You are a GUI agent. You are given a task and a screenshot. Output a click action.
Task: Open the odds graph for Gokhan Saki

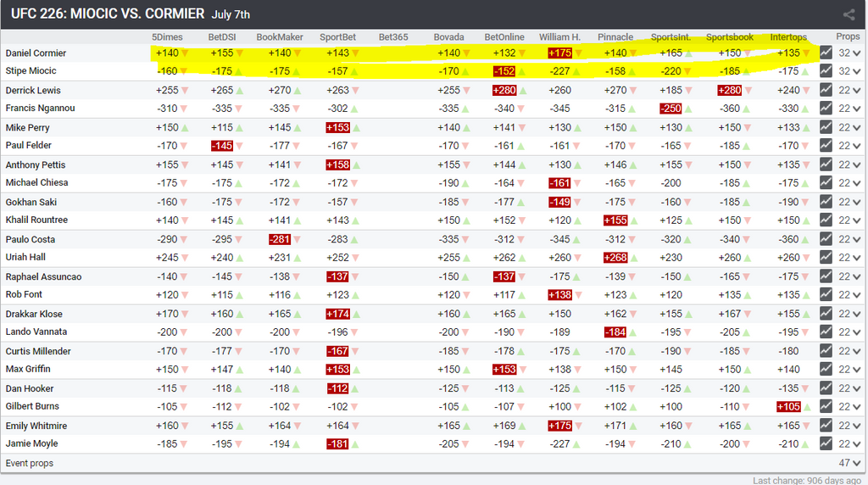coord(826,202)
